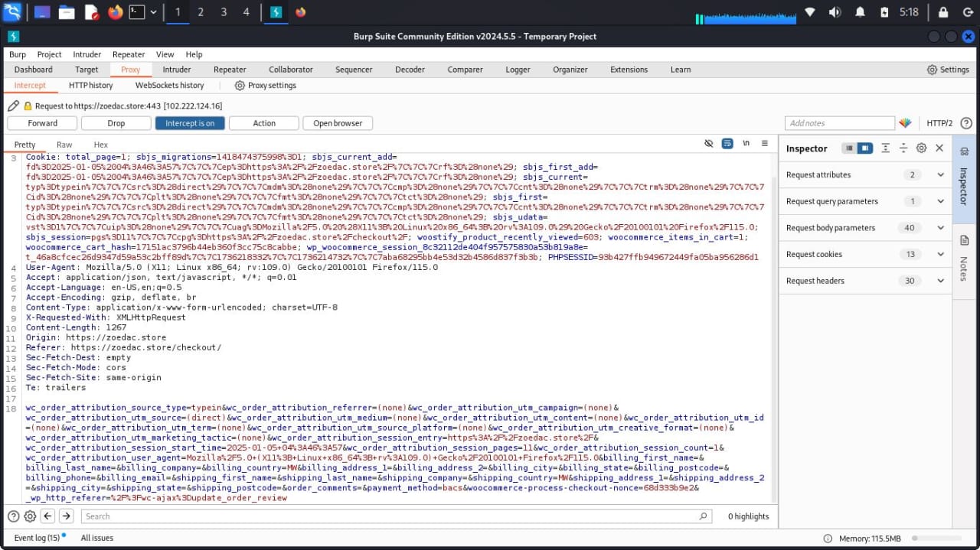Toggle line wrapping in message editor
The height and width of the screenshot is (550, 980).
[x=727, y=144]
